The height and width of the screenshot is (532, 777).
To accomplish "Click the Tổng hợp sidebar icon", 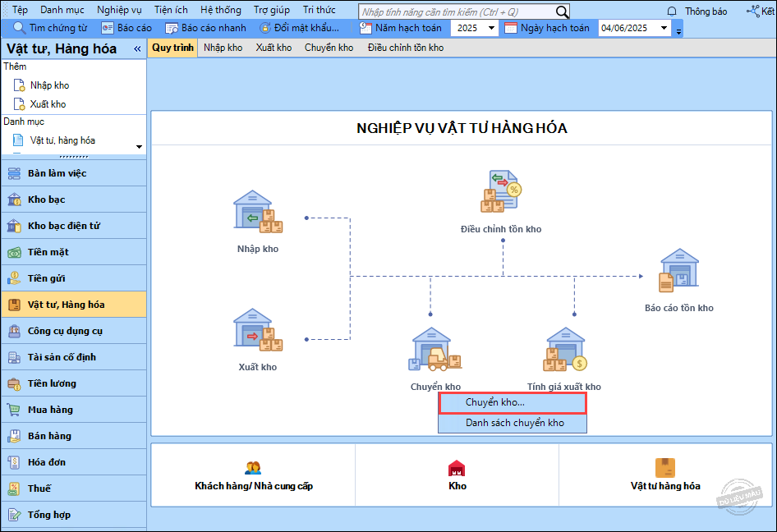I will pos(14,515).
